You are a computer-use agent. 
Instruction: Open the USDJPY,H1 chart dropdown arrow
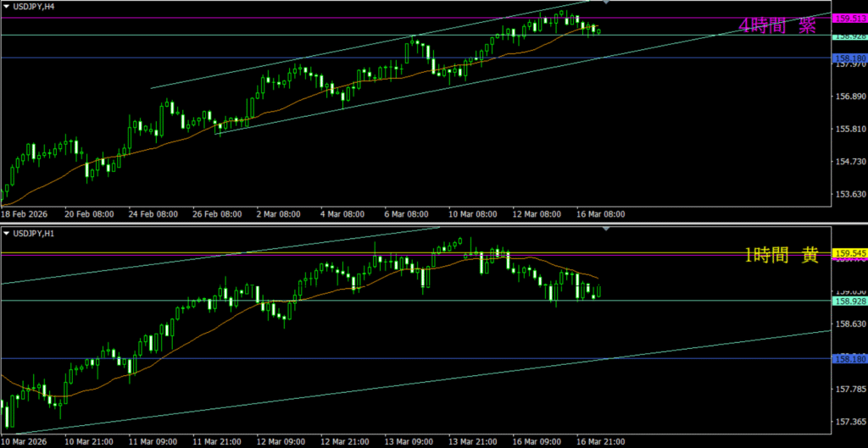pos(7,233)
